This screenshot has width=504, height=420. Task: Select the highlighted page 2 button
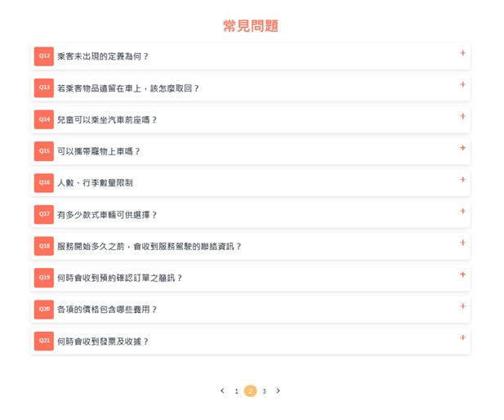point(250,391)
